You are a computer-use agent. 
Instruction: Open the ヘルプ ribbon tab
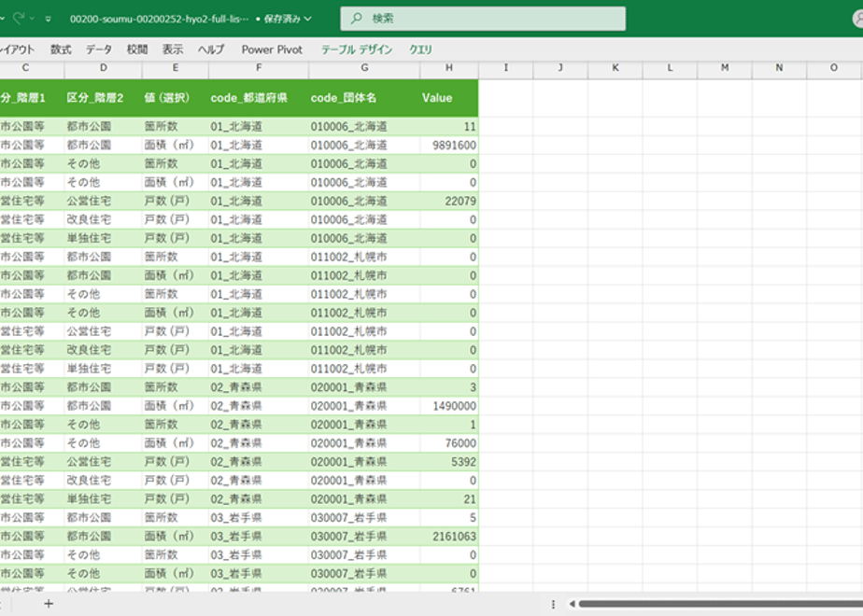tap(211, 49)
